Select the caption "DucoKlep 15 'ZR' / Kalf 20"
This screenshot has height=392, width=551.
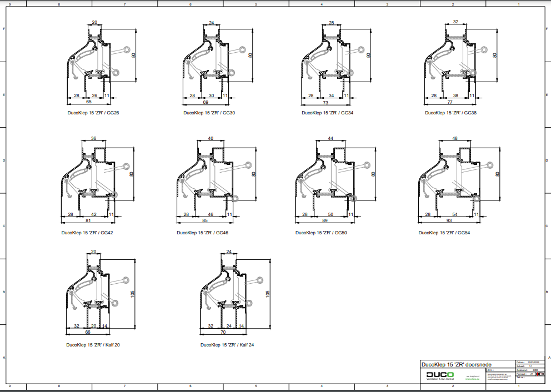(x=93, y=345)
